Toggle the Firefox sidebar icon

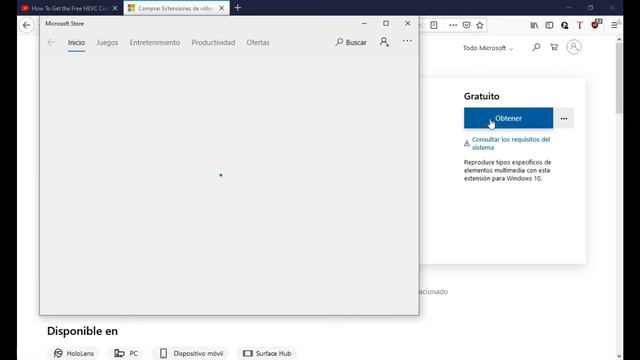[549, 25]
